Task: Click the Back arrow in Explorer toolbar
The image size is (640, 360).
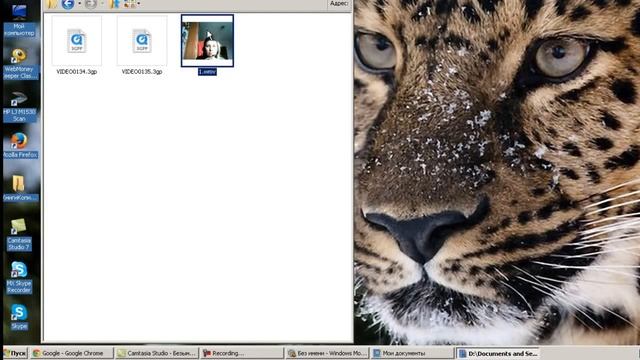Action: coord(68,4)
